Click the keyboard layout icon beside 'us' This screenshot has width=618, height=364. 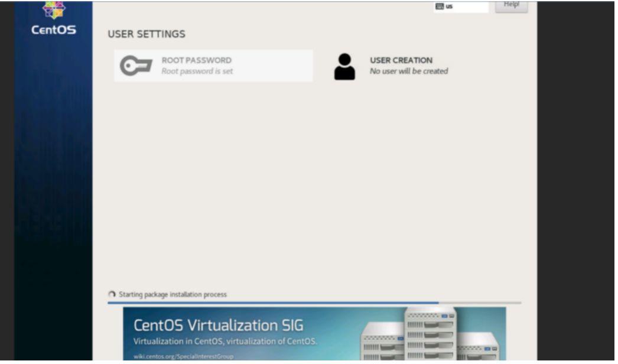[x=440, y=6]
